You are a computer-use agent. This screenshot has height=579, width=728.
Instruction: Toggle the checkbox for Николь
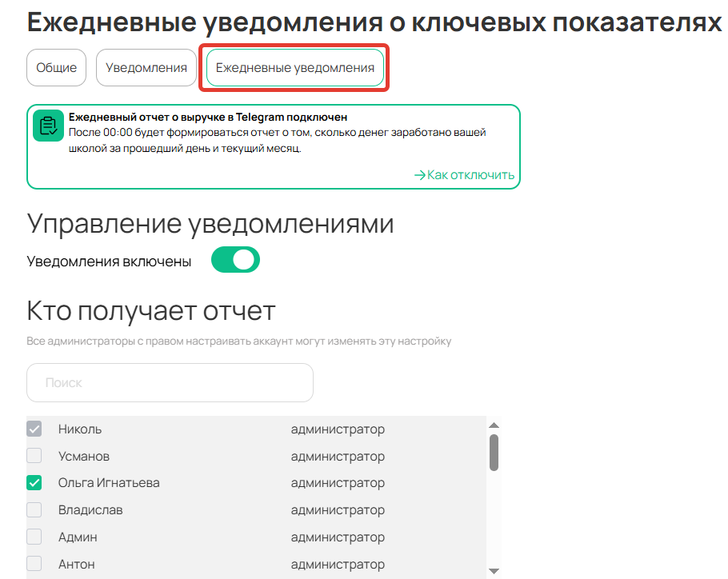pos(34,429)
